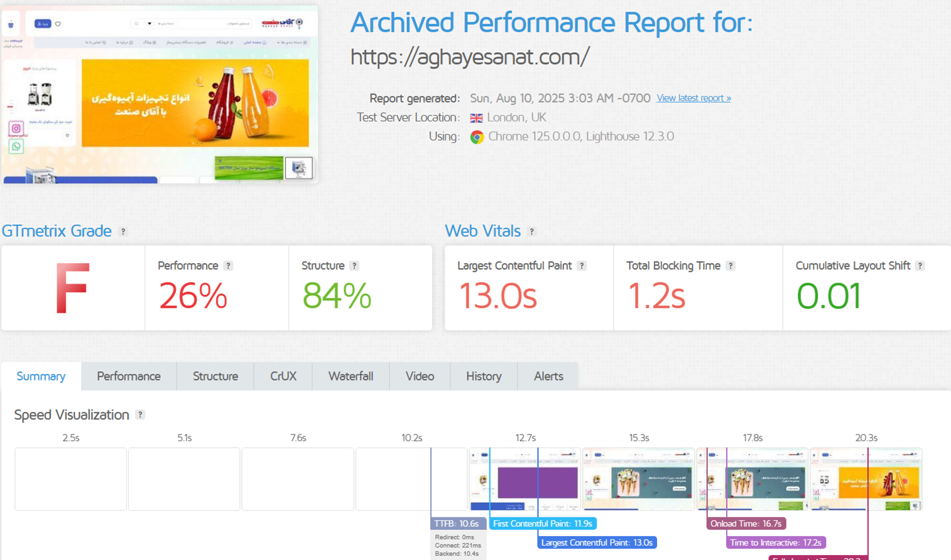
Task: Open the Alerts tab
Action: (548, 377)
